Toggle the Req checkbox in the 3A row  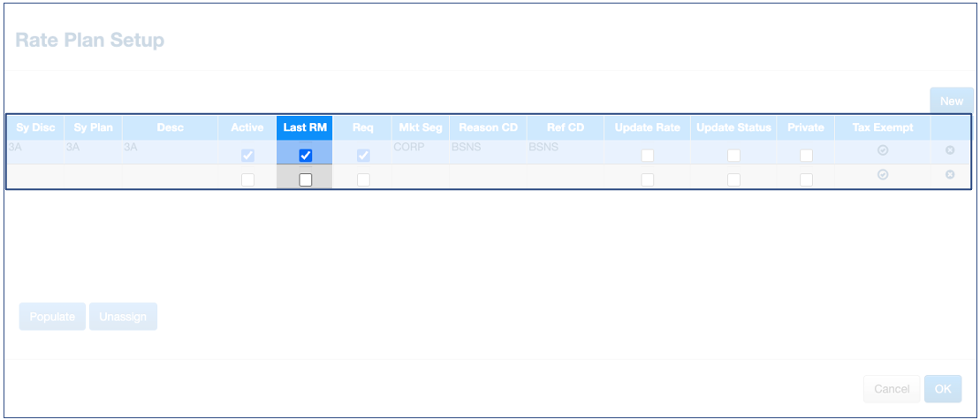tap(362, 156)
